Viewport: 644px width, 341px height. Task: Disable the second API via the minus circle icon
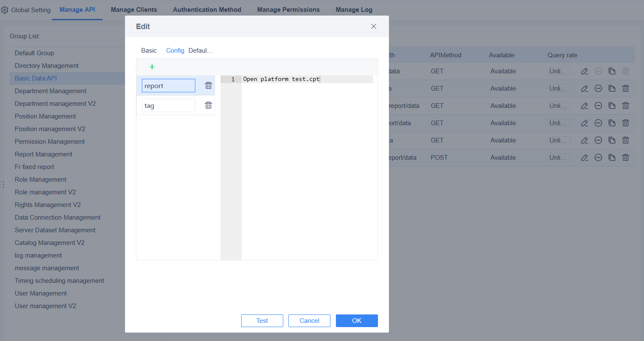pos(598,88)
